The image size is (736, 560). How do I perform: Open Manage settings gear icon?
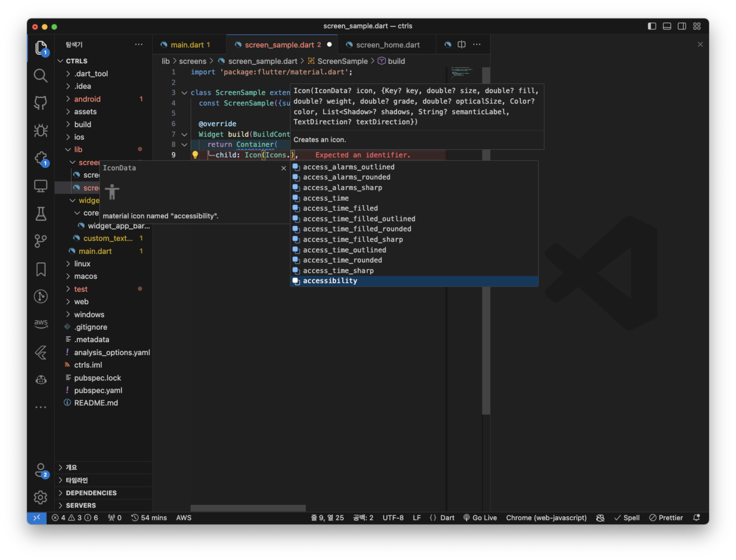point(40,497)
